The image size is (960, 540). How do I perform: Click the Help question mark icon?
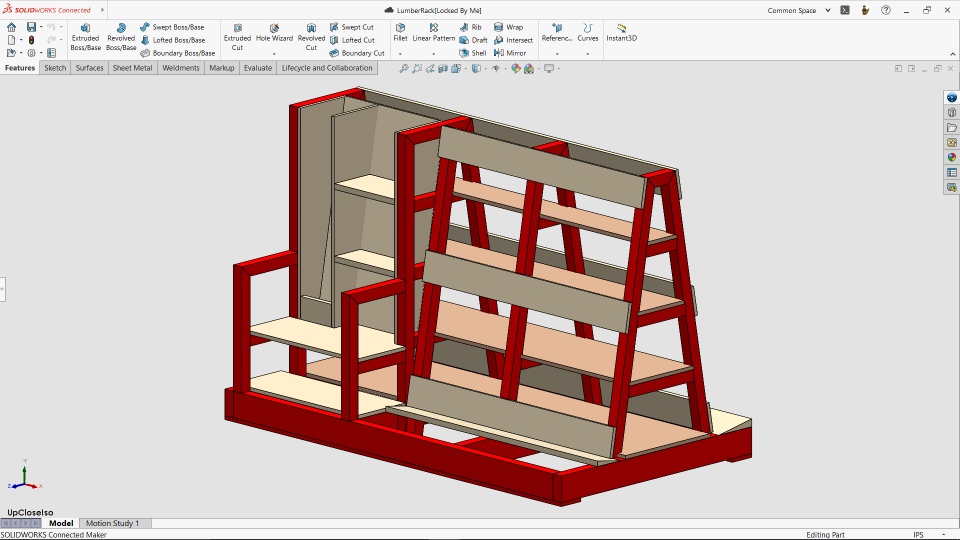coord(886,10)
